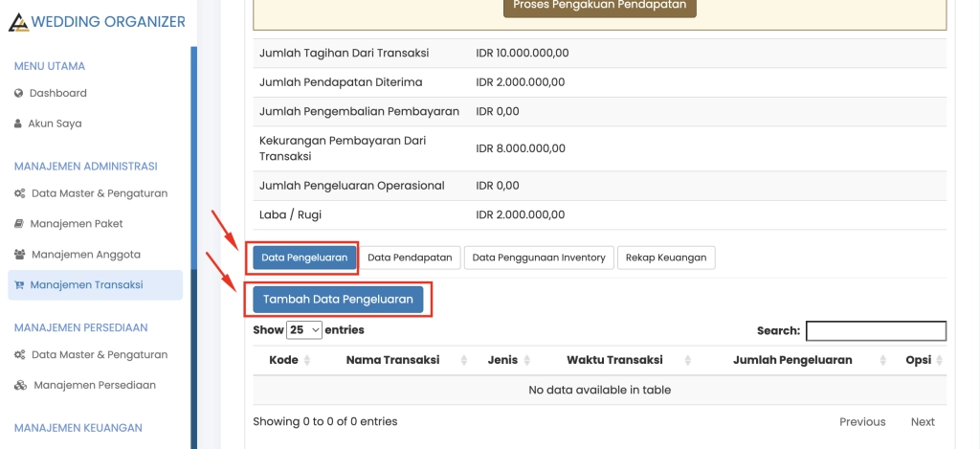Viewport: 980px width, 449px height.
Task: Click the Dashboard globe icon
Action: click(x=18, y=93)
